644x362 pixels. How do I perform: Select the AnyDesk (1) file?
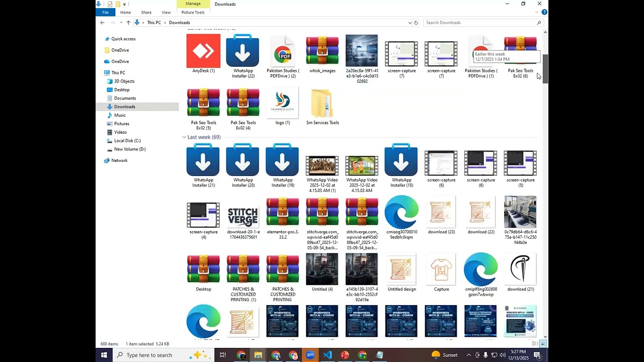tap(203, 54)
